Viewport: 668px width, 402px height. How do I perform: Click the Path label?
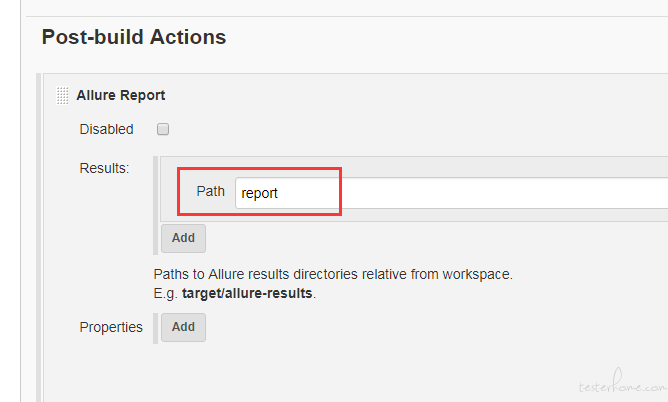(x=210, y=191)
